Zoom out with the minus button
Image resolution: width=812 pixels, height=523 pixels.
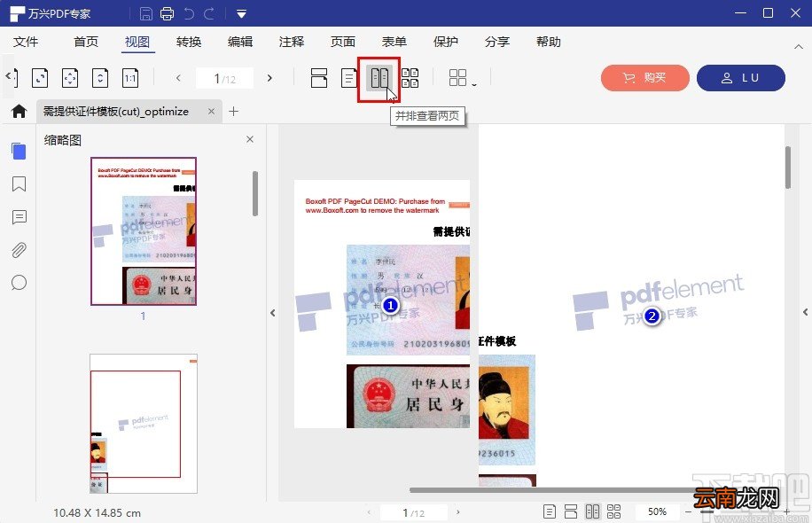pyautogui.click(x=688, y=511)
